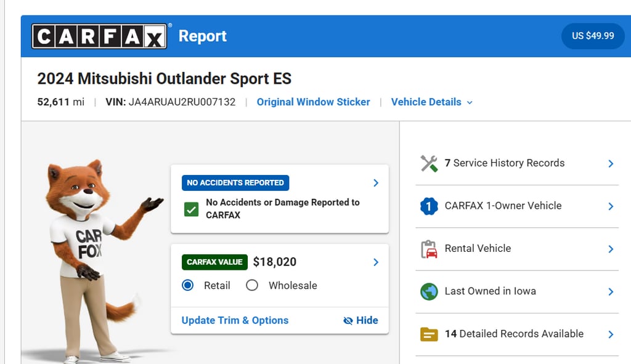This screenshot has height=364, width=631.
Task: Click Update Trim & Options link
Action: (235, 320)
